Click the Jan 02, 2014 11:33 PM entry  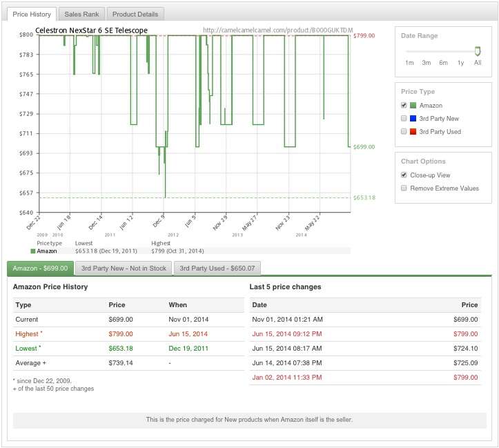(x=287, y=378)
